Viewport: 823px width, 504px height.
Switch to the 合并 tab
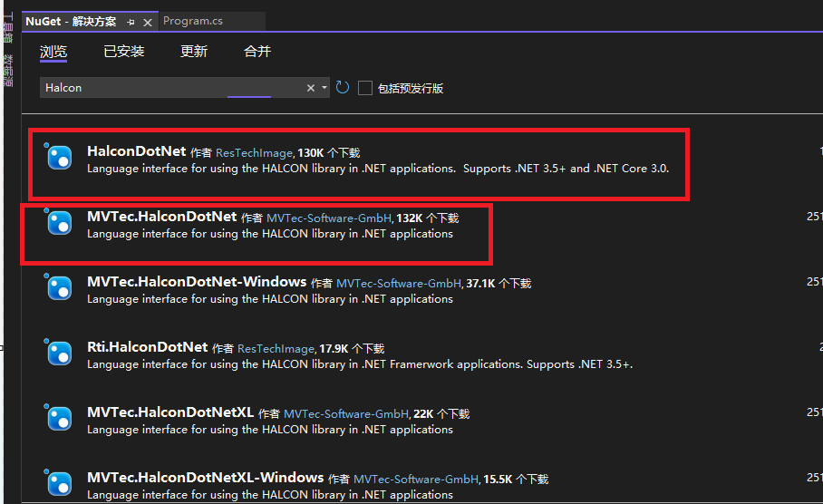[x=257, y=52]
